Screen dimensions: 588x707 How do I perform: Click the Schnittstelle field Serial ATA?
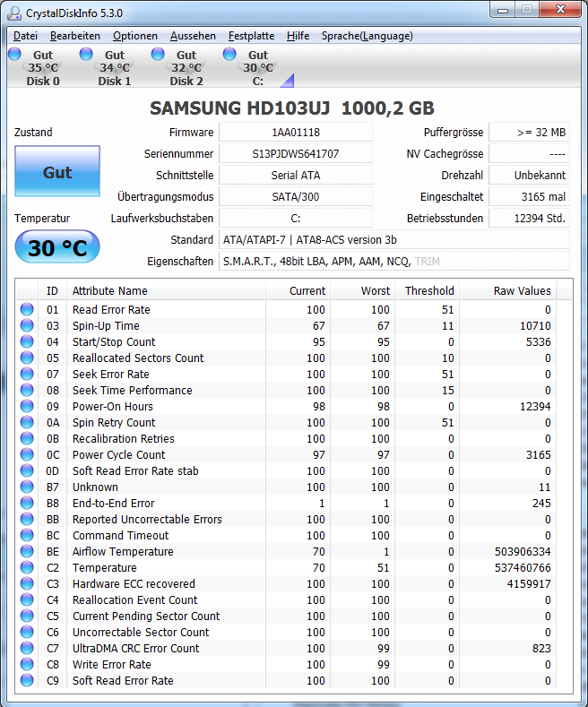pyautogui.click(x=296, y=176)
